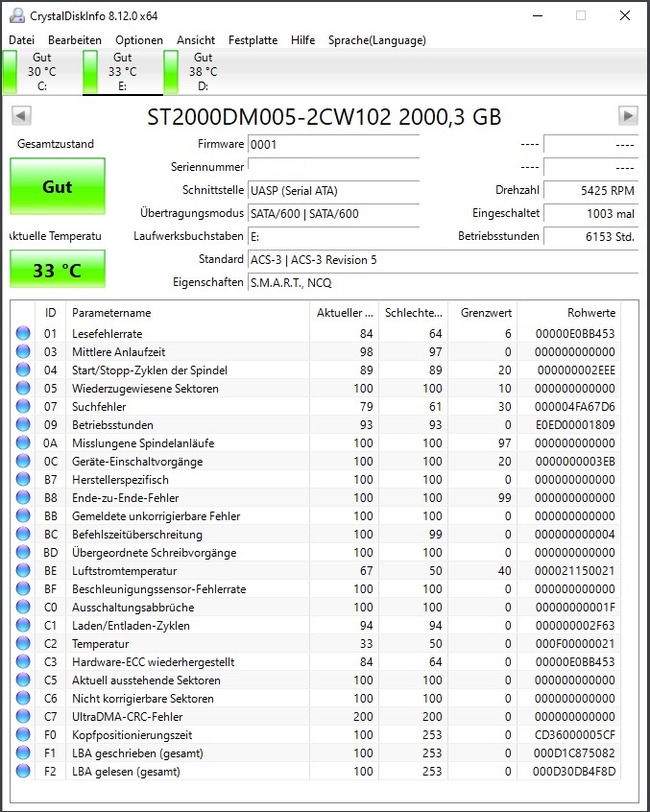Click status orb of Misslungene Spindelanläufe row
Screen dimensions: 650x812
pos(23,442)
